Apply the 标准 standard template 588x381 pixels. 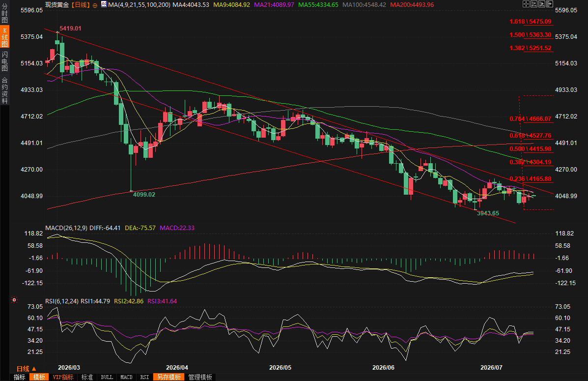tap(87, 377)
